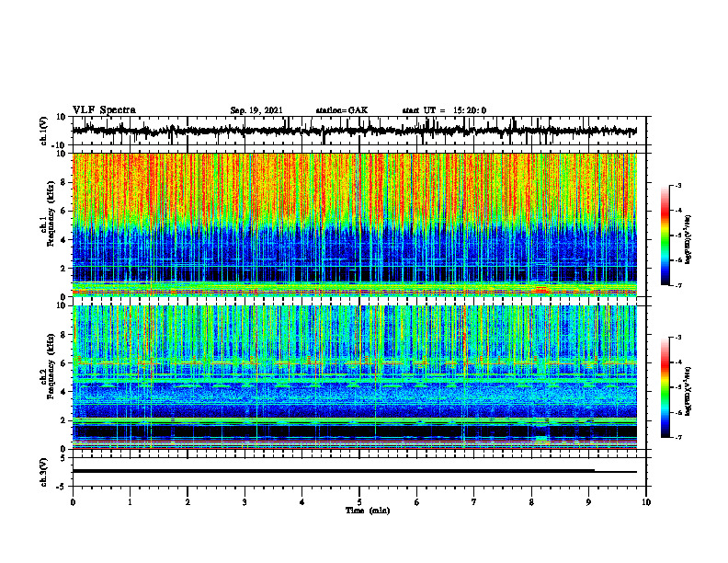Click the "-7" tick on the upper colorbar

(678, 285)
